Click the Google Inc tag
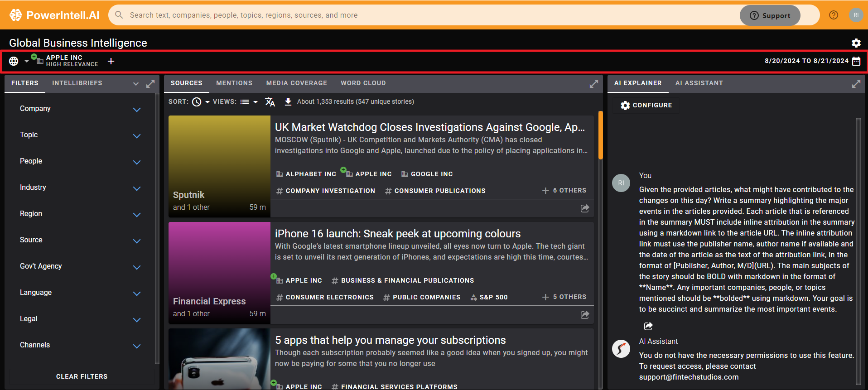 (427, 174)
